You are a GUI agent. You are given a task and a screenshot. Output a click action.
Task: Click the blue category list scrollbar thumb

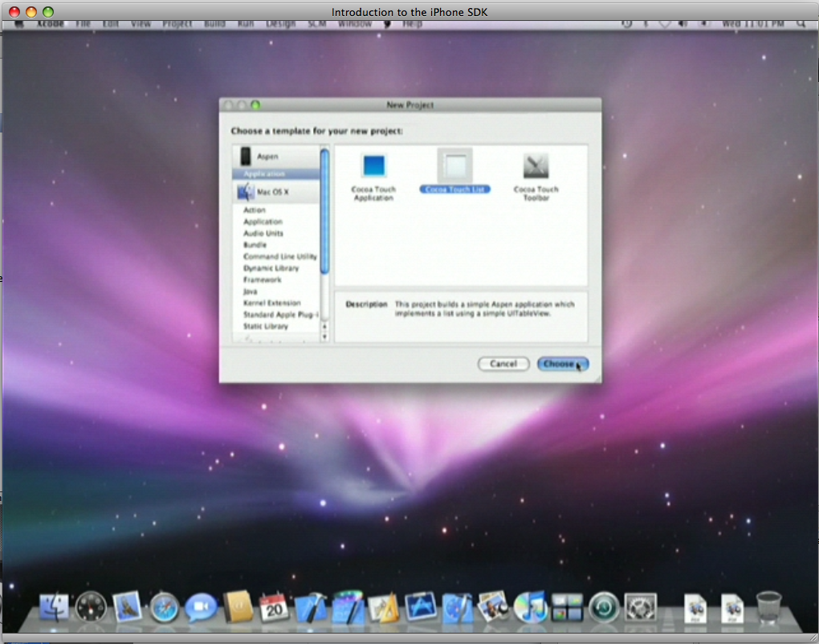coord(324,211)
